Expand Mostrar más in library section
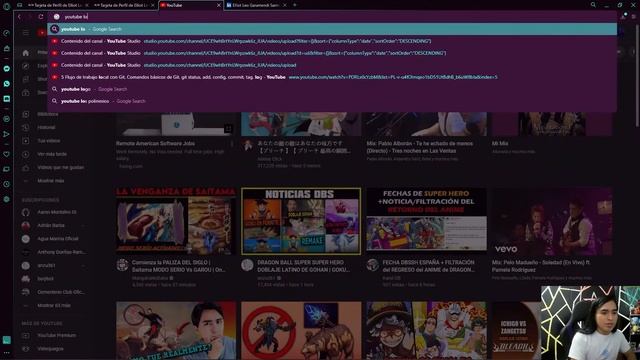The width and height of the screenshot is (640, 360). click(x=51, y=180)
